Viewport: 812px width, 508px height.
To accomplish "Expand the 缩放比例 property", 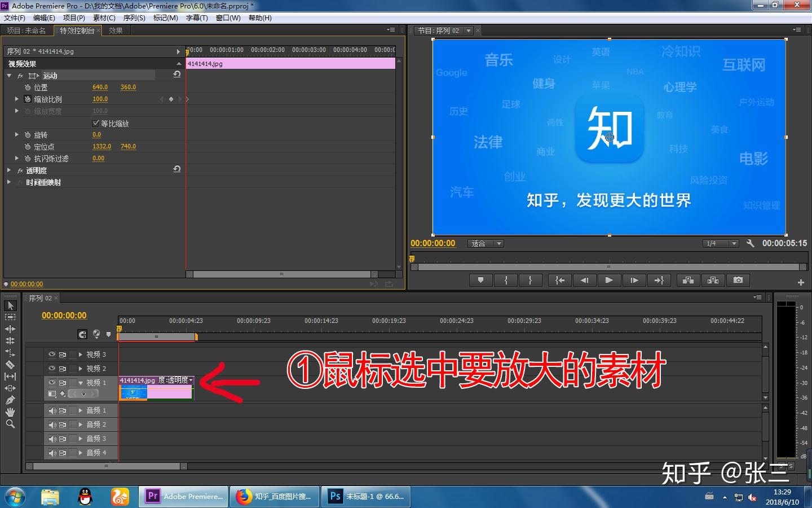I will 16,99.
